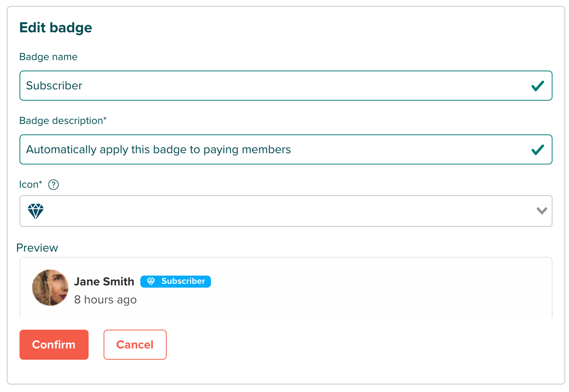Click the Badge description validation checkmark
Screen dimensions: 569x392
pyautogui.click(x=538, y=150)
